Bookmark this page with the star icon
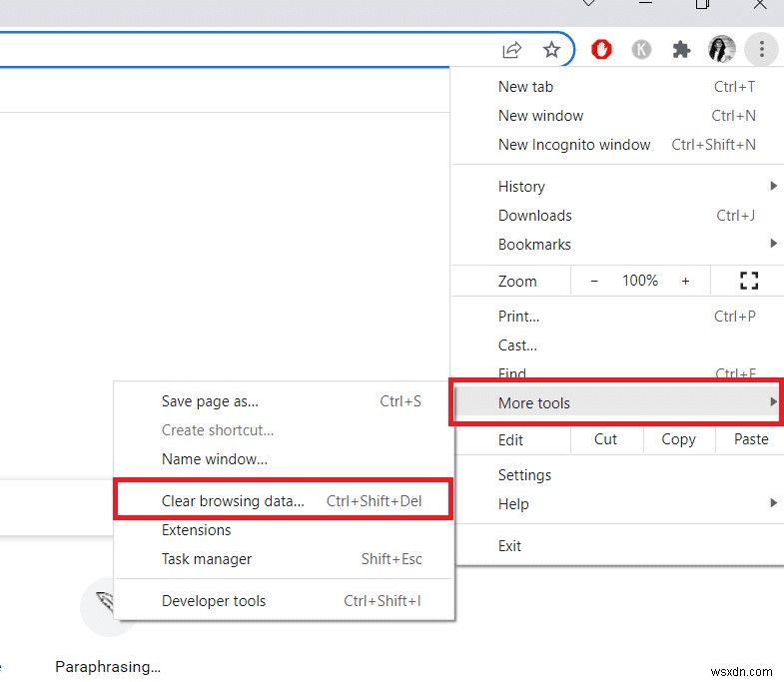The width and height of the screenshot is (784, 682). pyautogui.click(x=551, y=50)
